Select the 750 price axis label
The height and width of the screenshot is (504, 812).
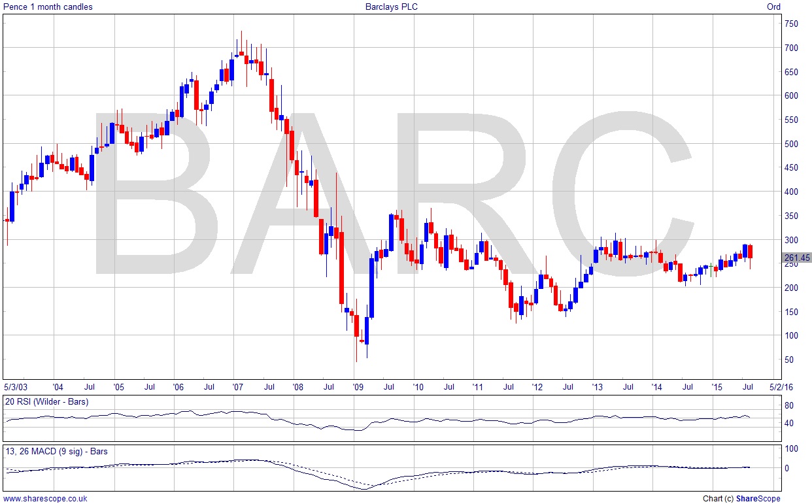(791, 24)
